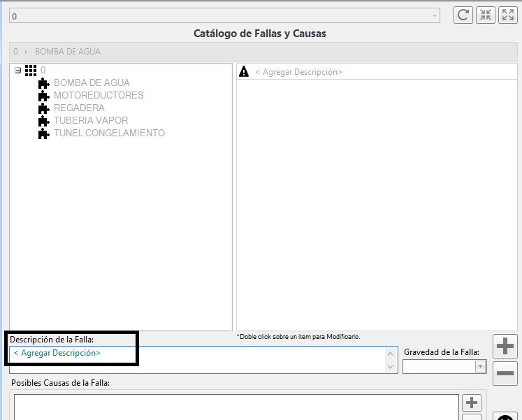Click puzzle icon beside BOMBA DE AGUA
This screenshot has height=420, width=522.
point(43,83)
